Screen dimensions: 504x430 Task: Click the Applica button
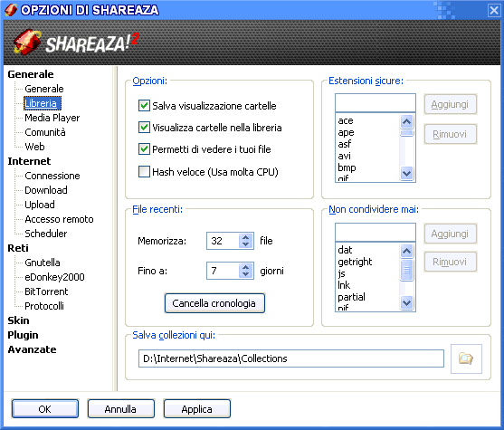point(197,409)
